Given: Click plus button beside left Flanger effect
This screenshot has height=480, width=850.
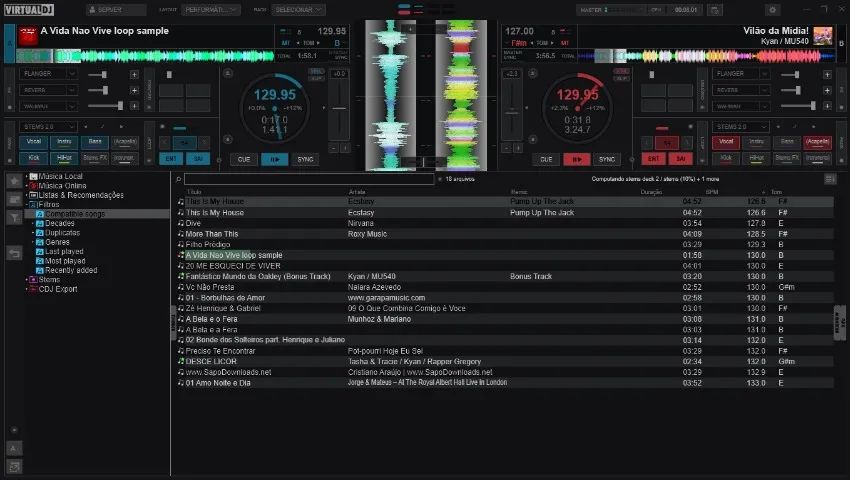Looking at the screenshot, I should point(134,74).
